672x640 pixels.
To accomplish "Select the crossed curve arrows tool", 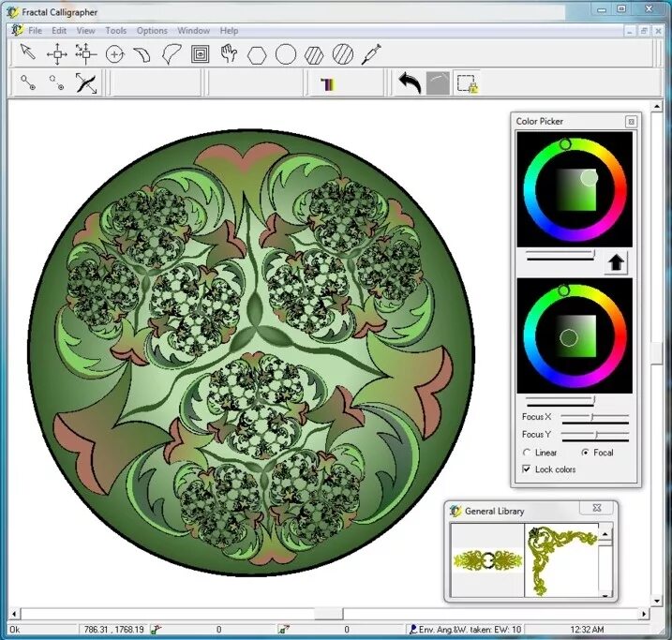I will click(x=86, y=83).
